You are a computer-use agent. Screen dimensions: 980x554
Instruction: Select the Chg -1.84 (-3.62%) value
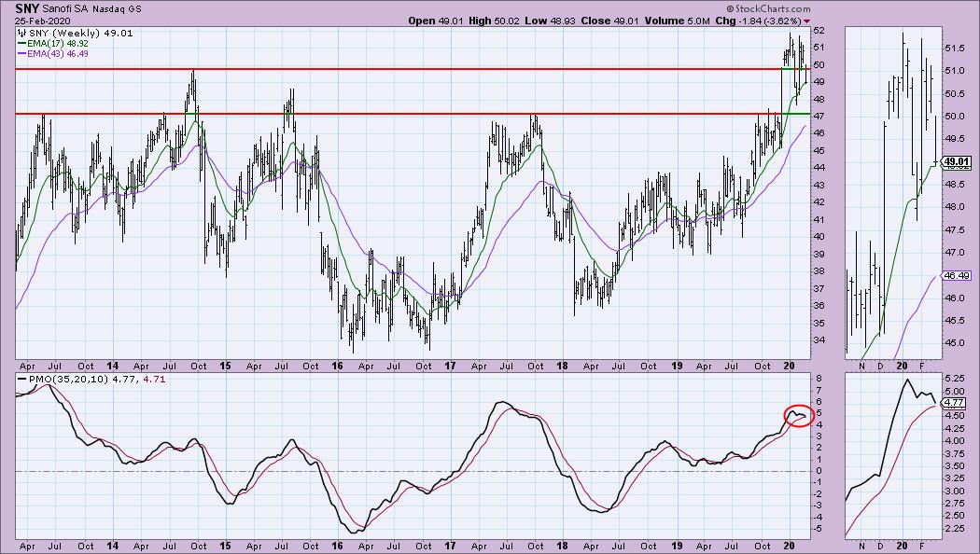pos(758,21)
